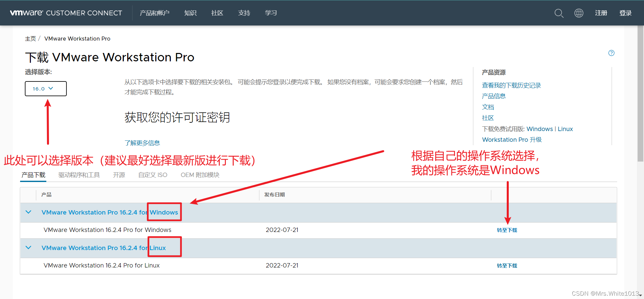Open the help question mark icon
Screen dimensions: 644x299
pyautogui.click(x=611, y=53)
